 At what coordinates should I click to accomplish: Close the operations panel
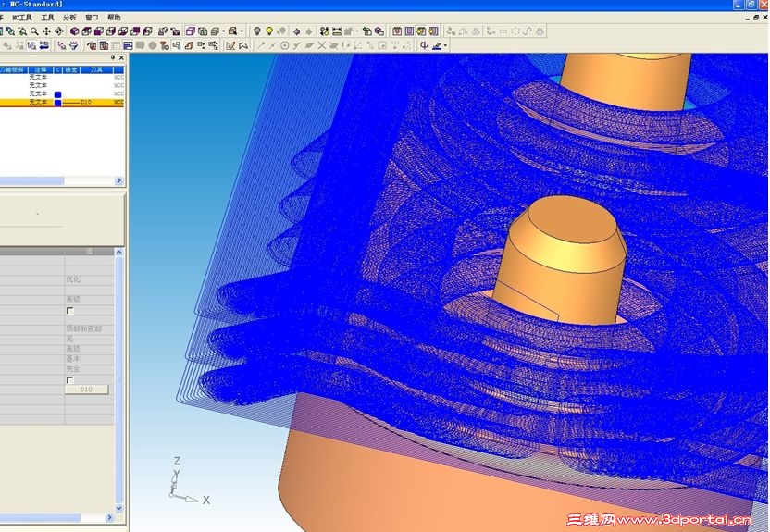coord(121,58)
